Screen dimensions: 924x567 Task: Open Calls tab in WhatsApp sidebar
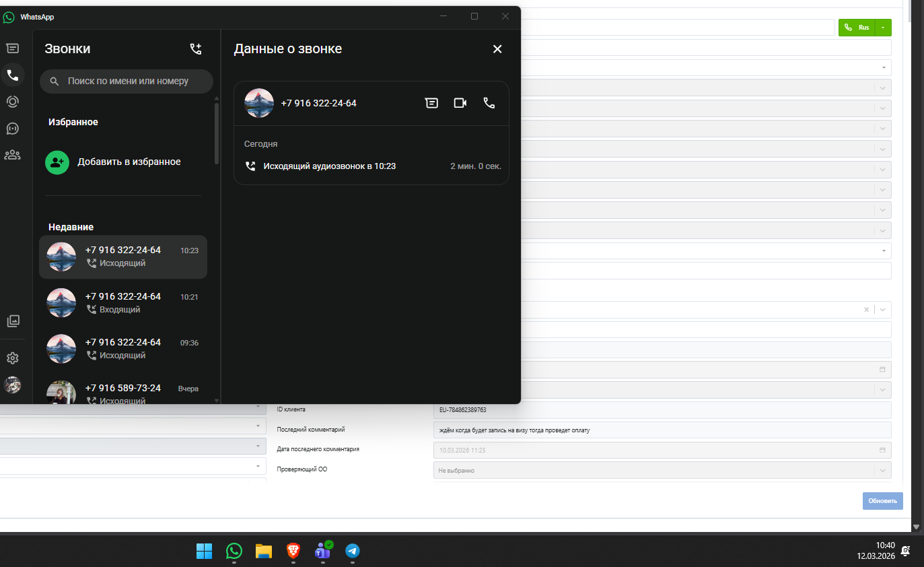[x=12, y=75]
